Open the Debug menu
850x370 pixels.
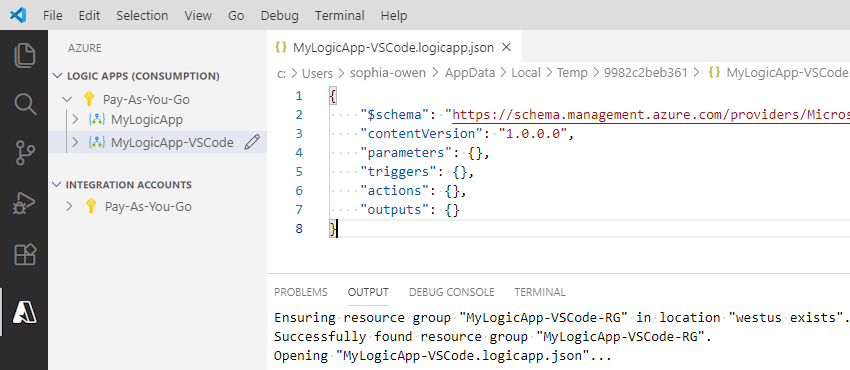(280, 15)
